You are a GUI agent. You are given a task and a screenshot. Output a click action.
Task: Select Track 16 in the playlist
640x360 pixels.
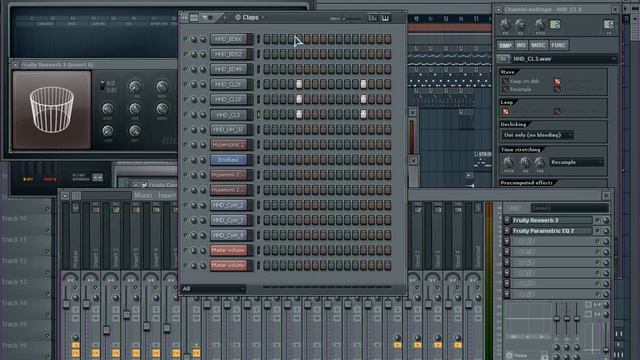coord(14,345)
